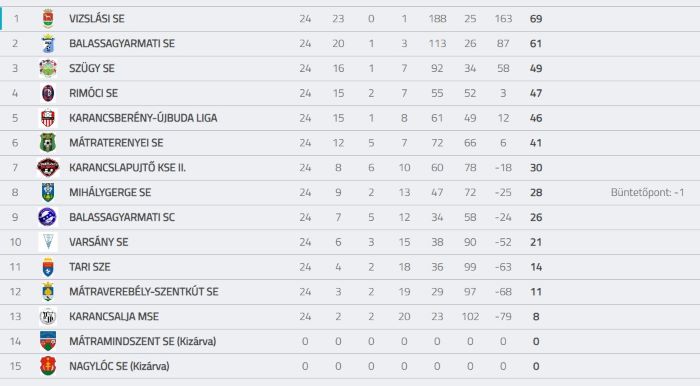Click the Mátraterenyei SE green badge
The image size is (700, 386).
tap(48, 143)
